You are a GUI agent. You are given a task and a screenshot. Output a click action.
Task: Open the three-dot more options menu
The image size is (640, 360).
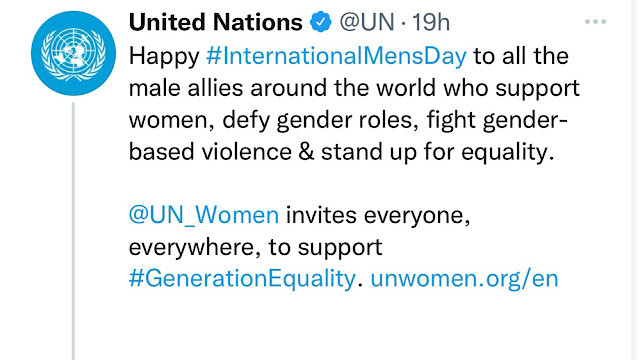coord(595,22)
